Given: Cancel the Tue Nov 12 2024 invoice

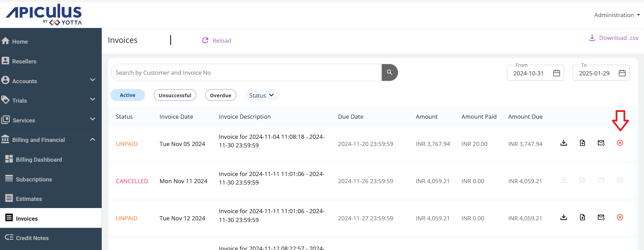Looking at the screenshot, I should pos(620,217).
